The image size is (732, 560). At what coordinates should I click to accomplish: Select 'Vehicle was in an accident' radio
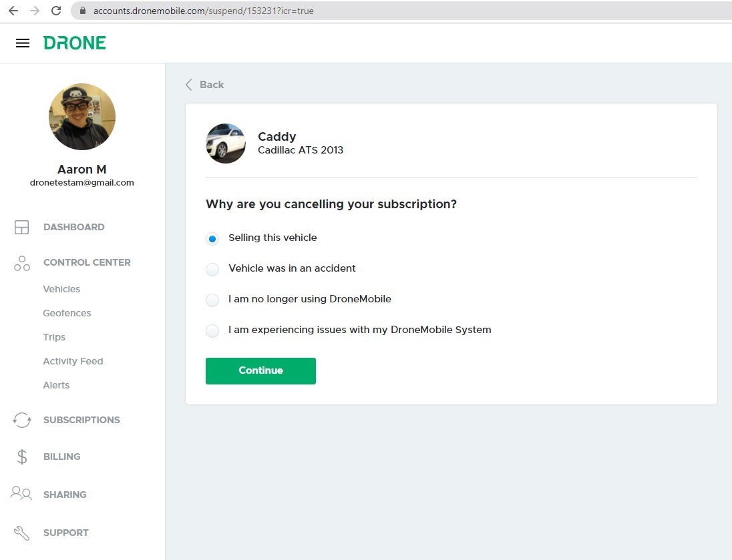[x=212, y=269]
